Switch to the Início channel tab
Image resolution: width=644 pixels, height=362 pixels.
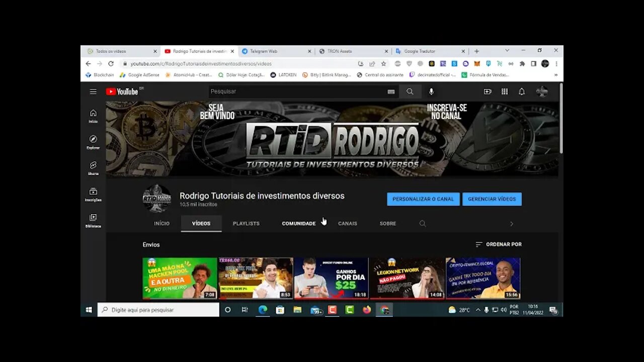coord(162,224)
